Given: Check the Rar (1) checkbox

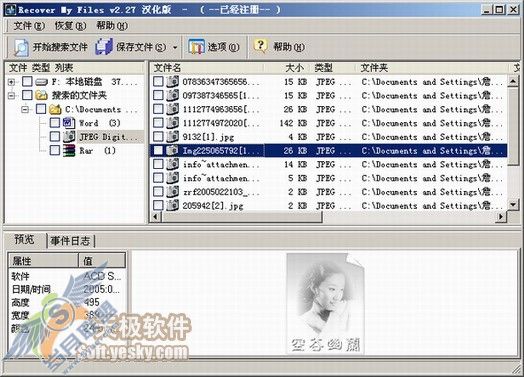Looking at the screenshot, I should pos(55,150).
